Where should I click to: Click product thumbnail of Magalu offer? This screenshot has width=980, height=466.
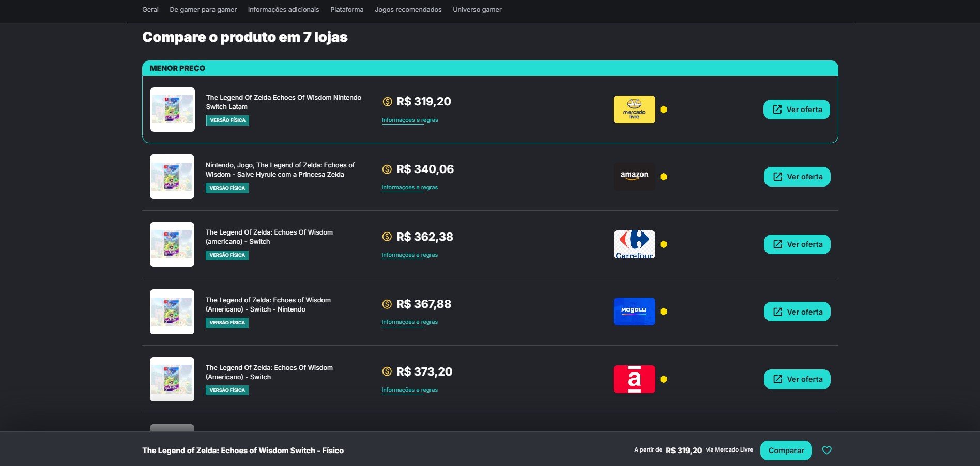[x=172, y=312]
